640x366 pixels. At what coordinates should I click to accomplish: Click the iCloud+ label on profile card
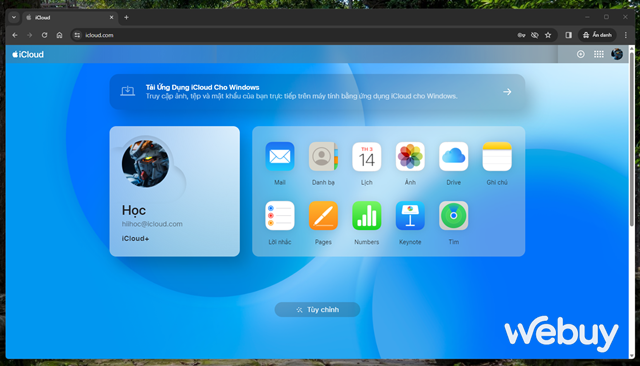point(135,238)
